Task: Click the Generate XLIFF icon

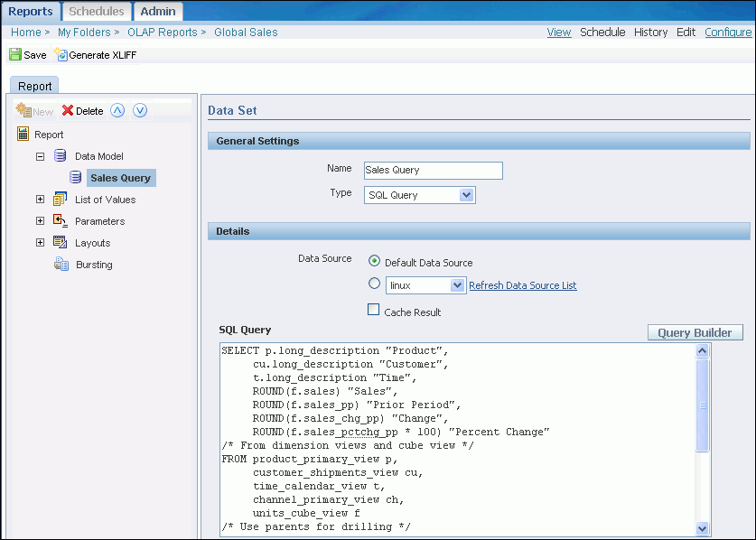Action: (61, 55)
